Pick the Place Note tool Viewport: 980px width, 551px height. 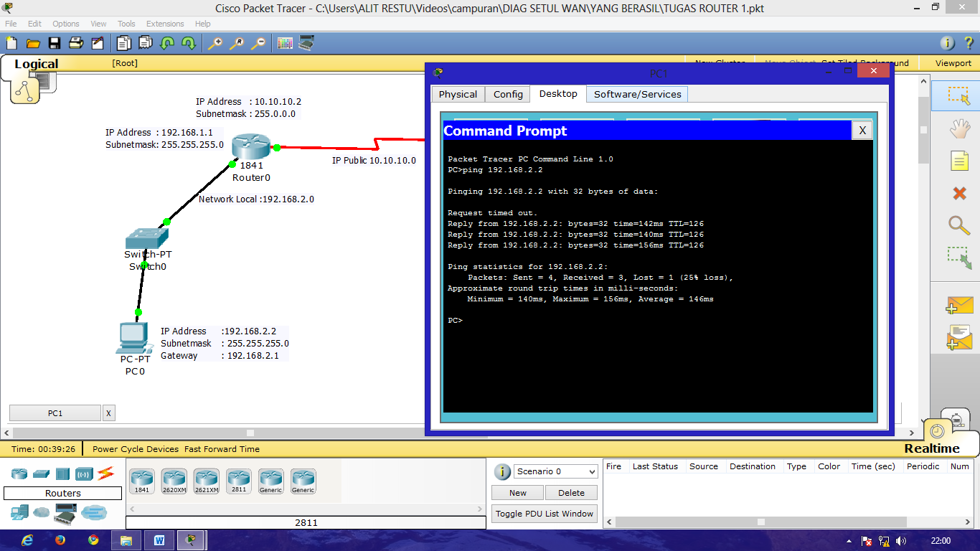click(x=959, y=161)
